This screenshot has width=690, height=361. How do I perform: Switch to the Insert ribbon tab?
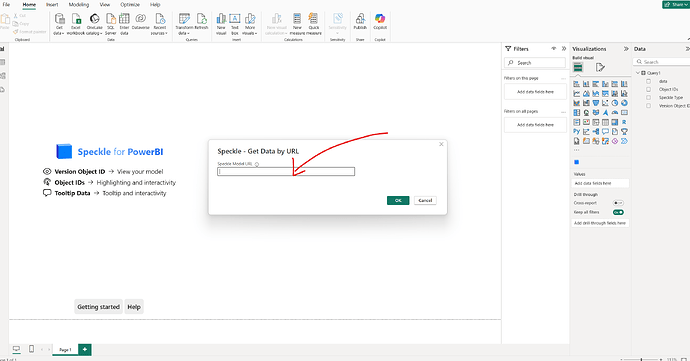(52, 4)
